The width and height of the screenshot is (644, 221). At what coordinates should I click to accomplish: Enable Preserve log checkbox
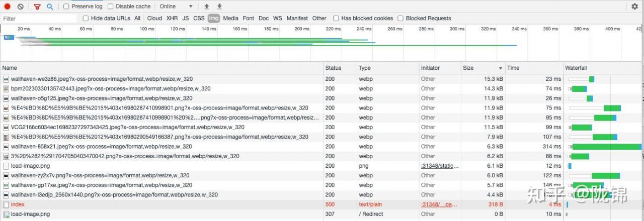(66, 7)
